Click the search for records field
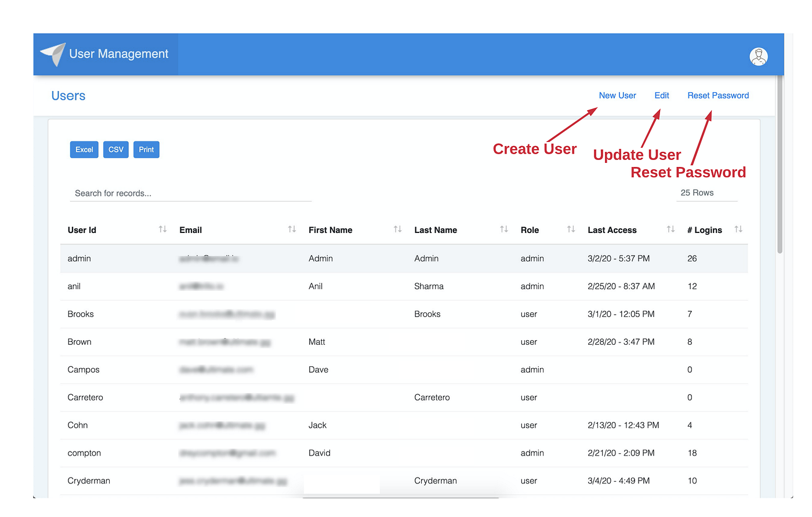This screenshot has height=517, width=812. [x=174, y=192]
